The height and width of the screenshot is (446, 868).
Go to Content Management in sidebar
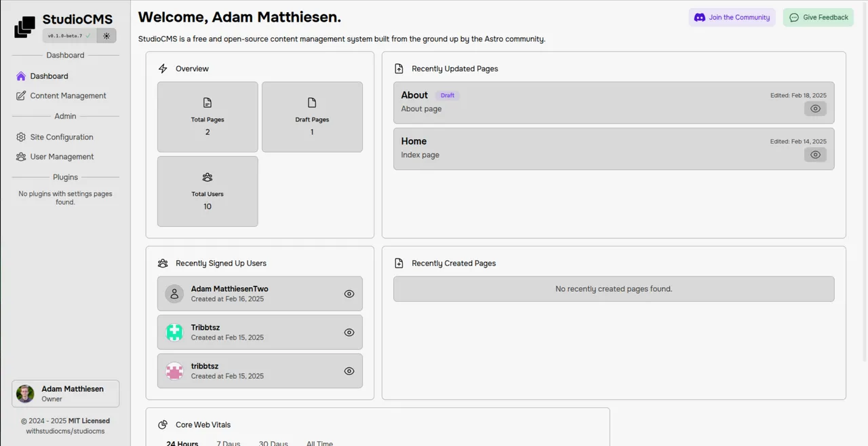click(x=68, y=96)
